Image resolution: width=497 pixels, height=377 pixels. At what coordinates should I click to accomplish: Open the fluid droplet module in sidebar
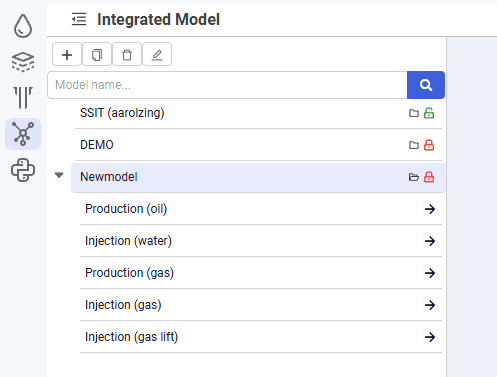click(x=23, y=26)
